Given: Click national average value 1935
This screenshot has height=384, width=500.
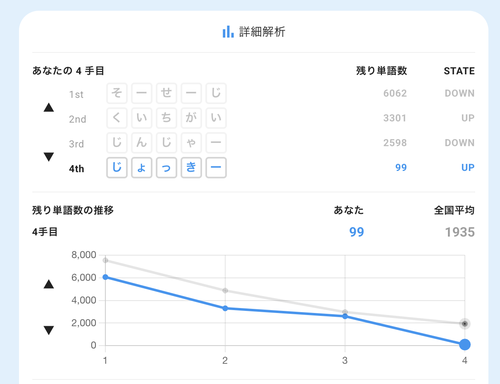Looking at the screenshot, I should click(x=460, y=232).
